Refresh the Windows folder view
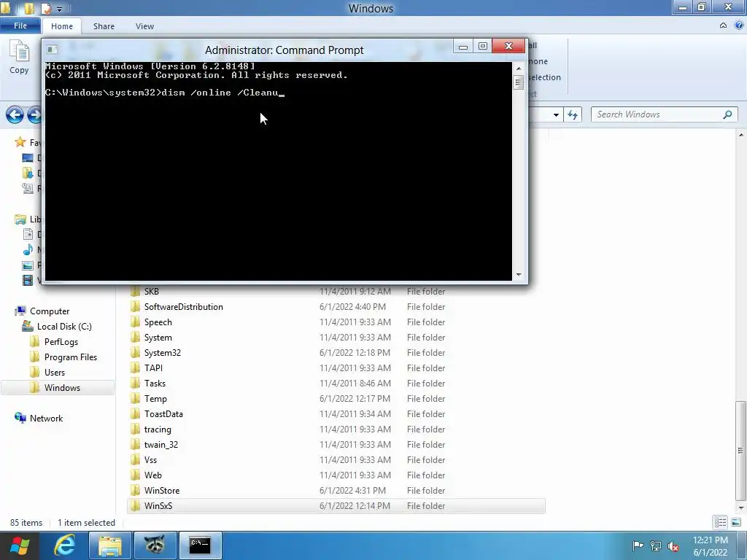This screenshot has width=747, height=560. [x=573, y=114]
